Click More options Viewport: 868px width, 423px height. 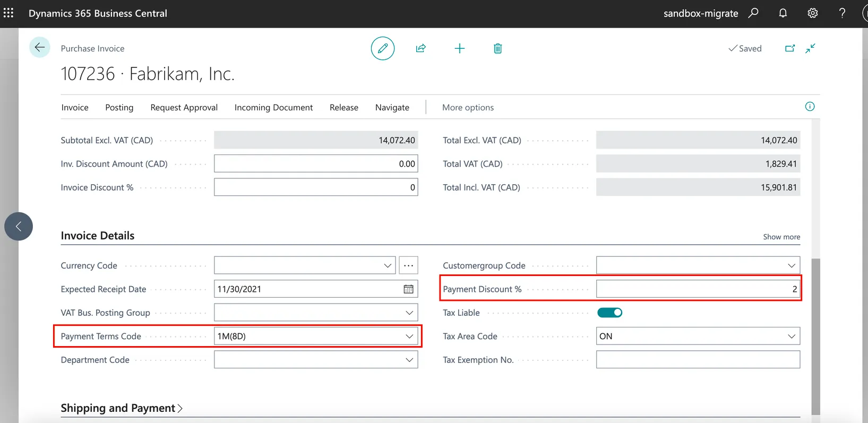point(468,107)
